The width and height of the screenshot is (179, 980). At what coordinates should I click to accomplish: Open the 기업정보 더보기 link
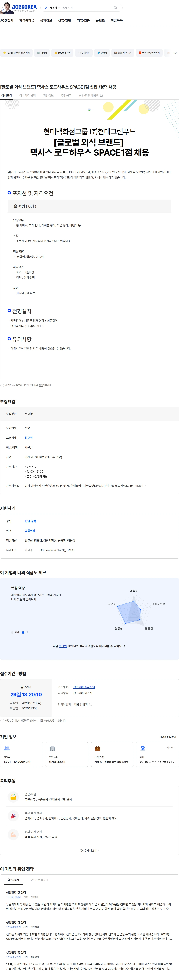[169, 737]
